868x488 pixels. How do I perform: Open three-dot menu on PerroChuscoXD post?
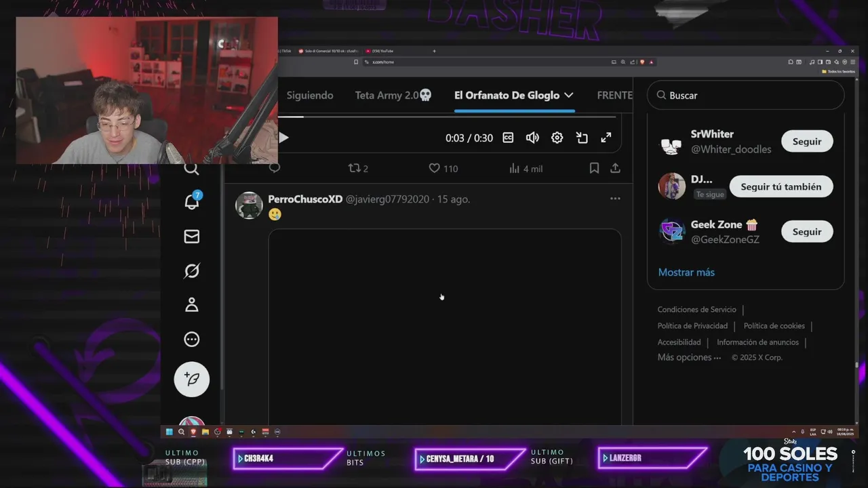(x=615, y=199)
